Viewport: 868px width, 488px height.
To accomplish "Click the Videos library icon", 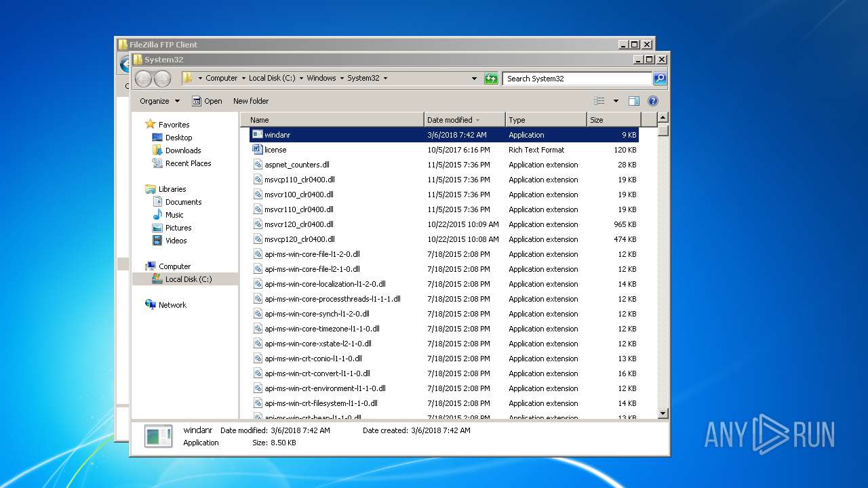I will 157,241.
